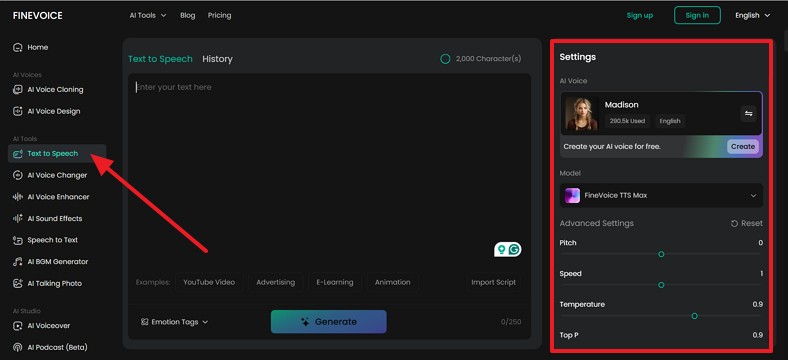Click Madison voice avatar thumbnail

[x=581, y=114]
